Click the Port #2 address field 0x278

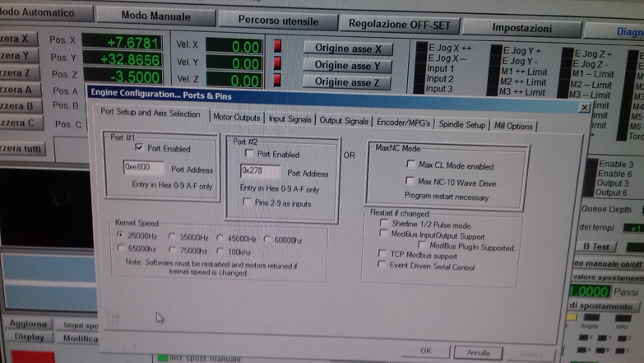coord(259,172)
